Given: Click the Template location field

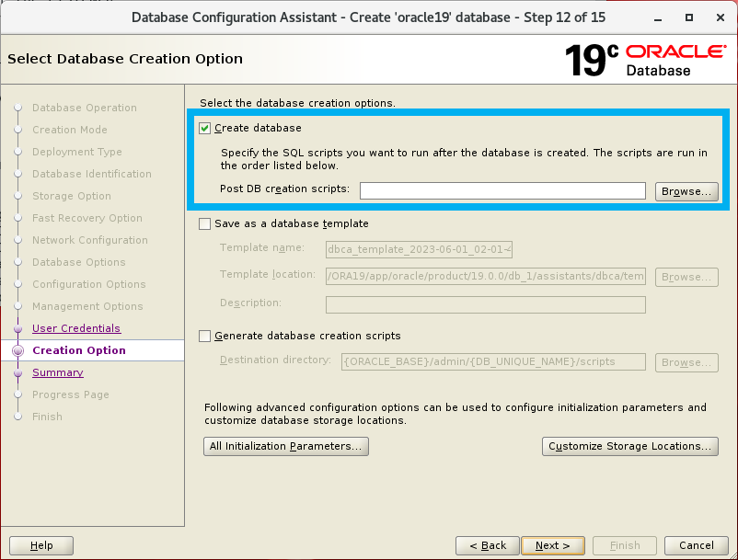Looking at the screenshot, I should coord(486,277).
